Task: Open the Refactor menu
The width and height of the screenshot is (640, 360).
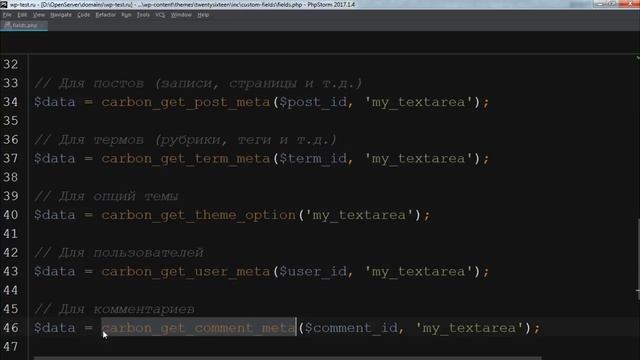Action: click(x=106, y=15)
